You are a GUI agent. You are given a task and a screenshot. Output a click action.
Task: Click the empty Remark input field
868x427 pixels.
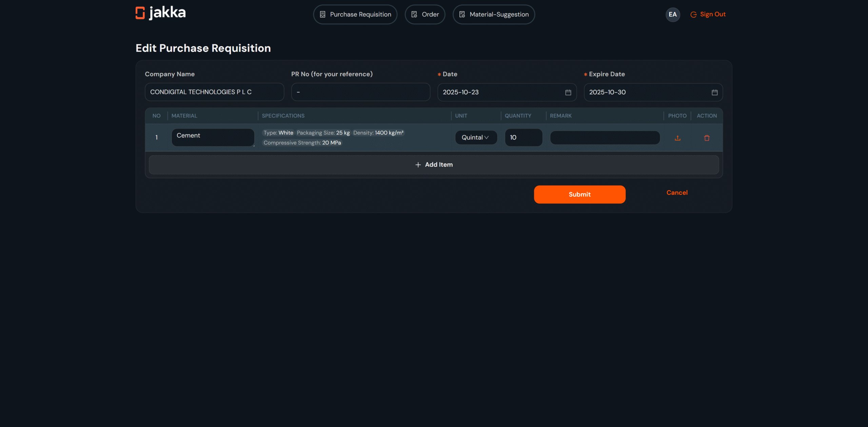tap(605, 137)
